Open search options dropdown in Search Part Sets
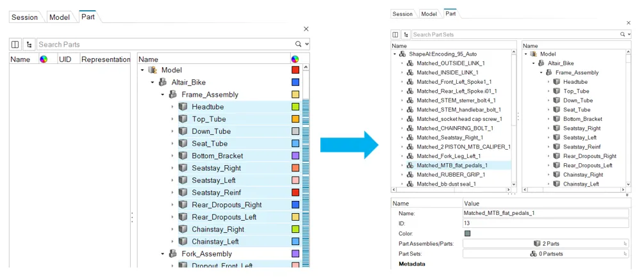 (x=629, y=35)
